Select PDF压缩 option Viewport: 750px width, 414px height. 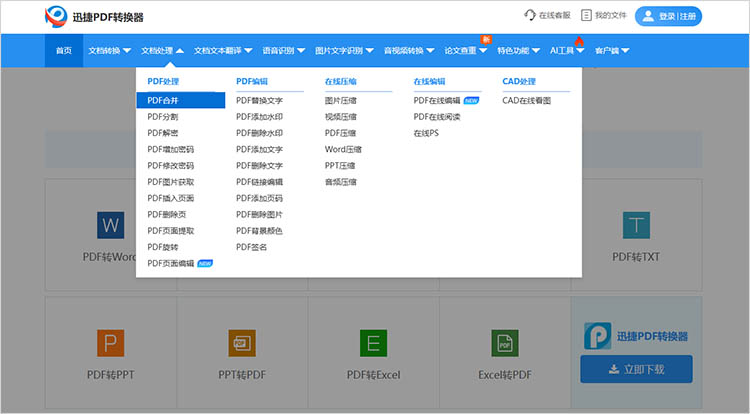click(341, 133)
